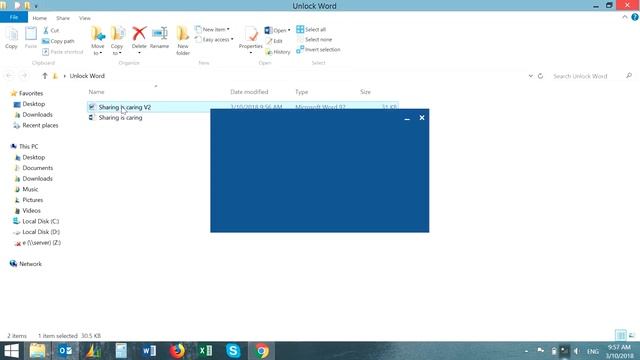Expand the Open button dropdown arrow
Image resolution: width=640 pixels, height=360 pixels.
click(x=289, y=31)
